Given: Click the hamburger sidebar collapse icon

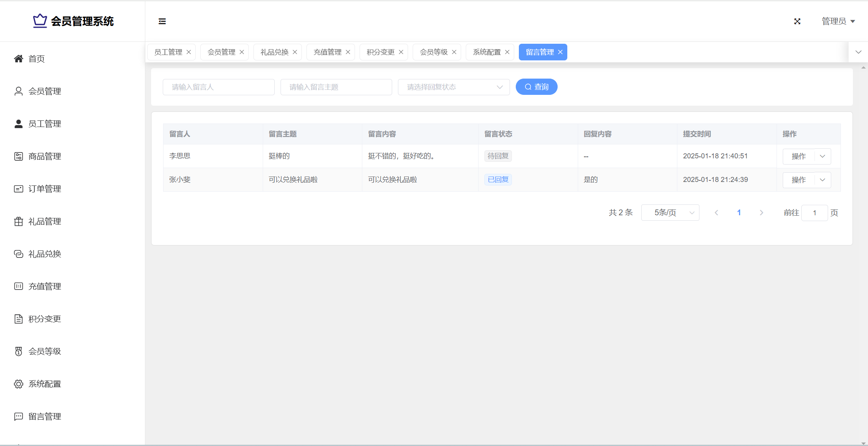Looking at the screenshot, I should [162, 21].
